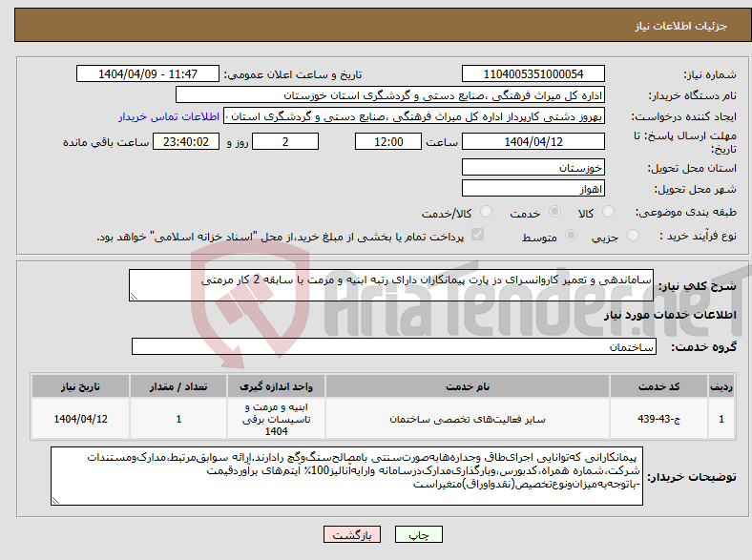Click the unit cell ابنیه و مرمت
This screenshot has height=560, width=752.
276,419
